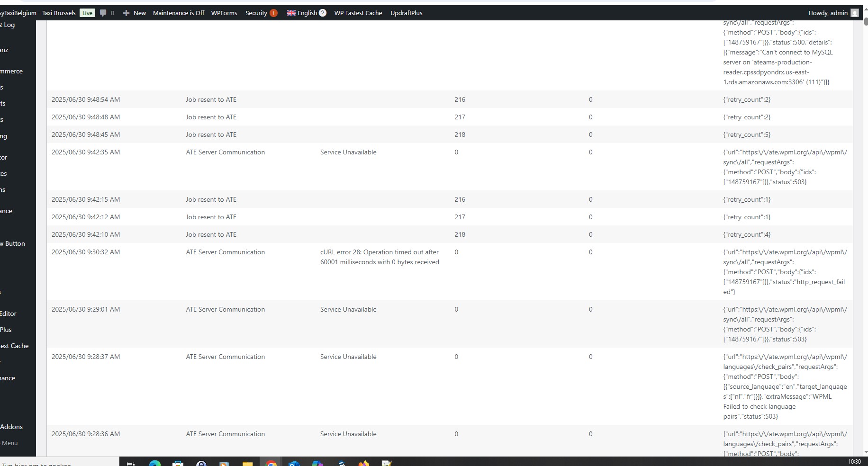Open the site name EasyTaxiBelgium - Taxi Brussels
This screenshot has width=868, height=466.
coord(37,13)
